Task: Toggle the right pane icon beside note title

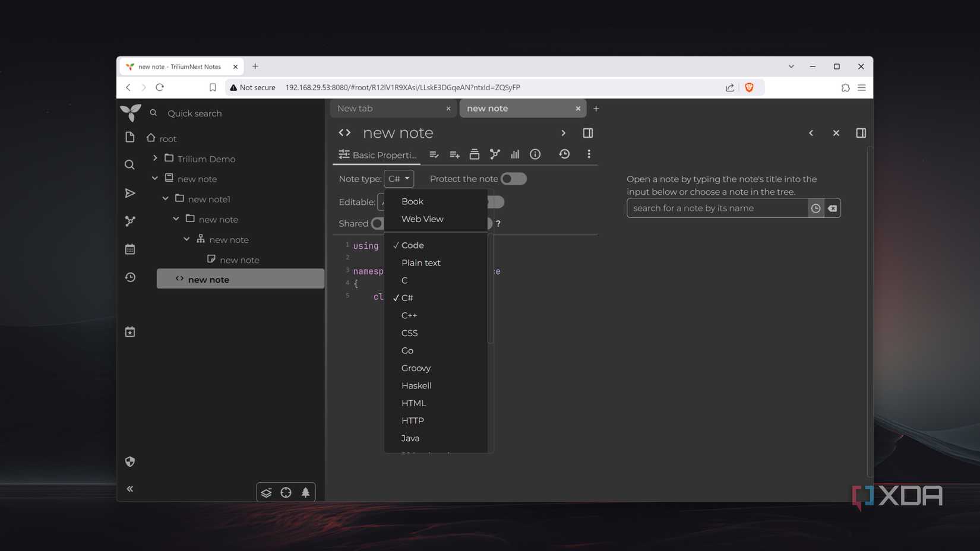Action: coord(587,133)
